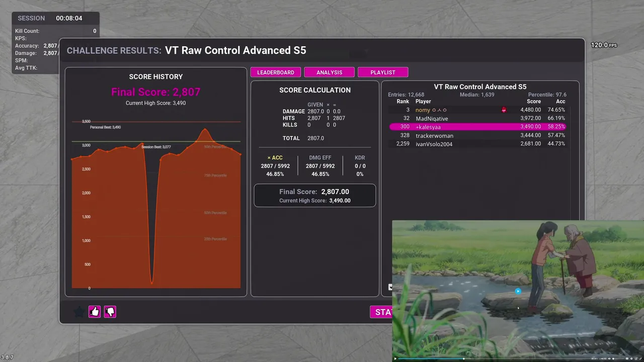Click the DMG EFF label

tap(320, 158)
